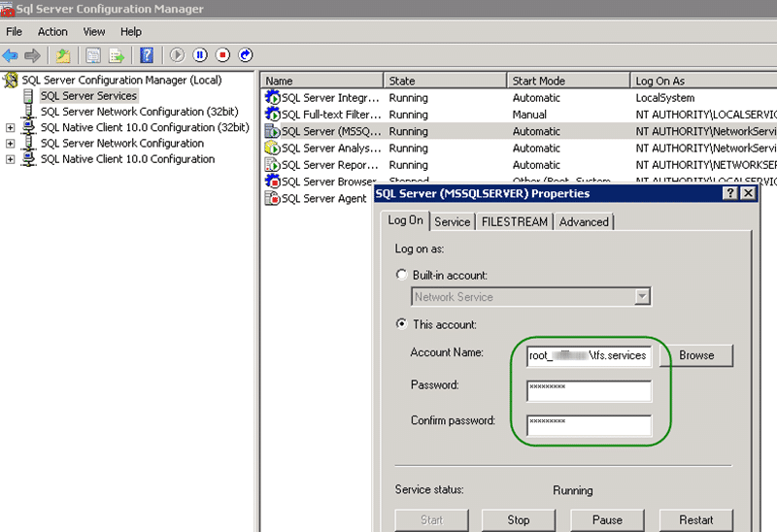Click the Password input field
Image resolution: width=777 pixels, height=532 pixels.
(x=590, y=391)
